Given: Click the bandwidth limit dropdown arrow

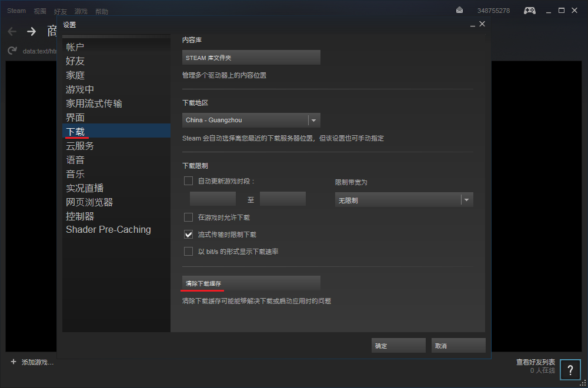Looking at the screenshot, I should [x=467, y=200].
